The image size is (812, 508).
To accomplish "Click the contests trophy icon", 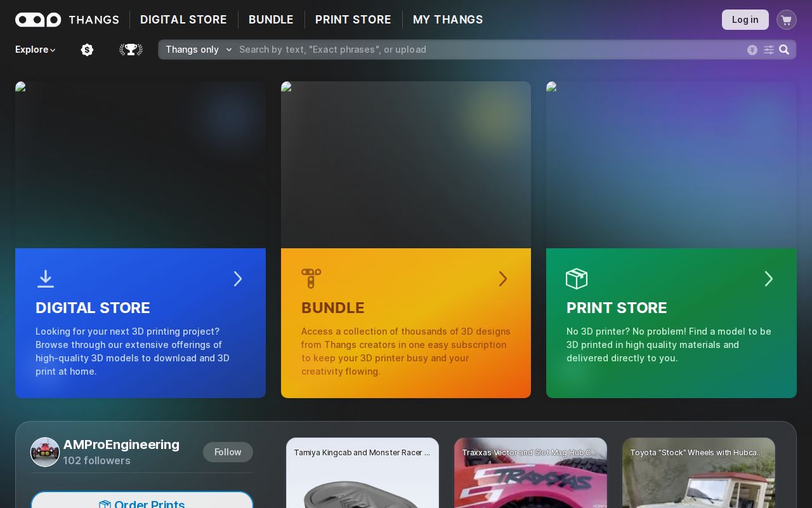I will click(x=131, y=50).
